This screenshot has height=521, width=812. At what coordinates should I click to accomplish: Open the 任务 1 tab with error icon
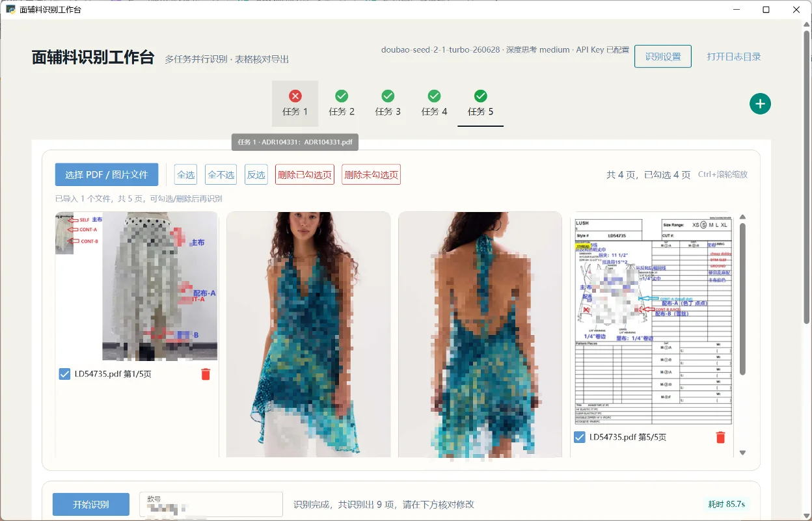tap(295, 103)
